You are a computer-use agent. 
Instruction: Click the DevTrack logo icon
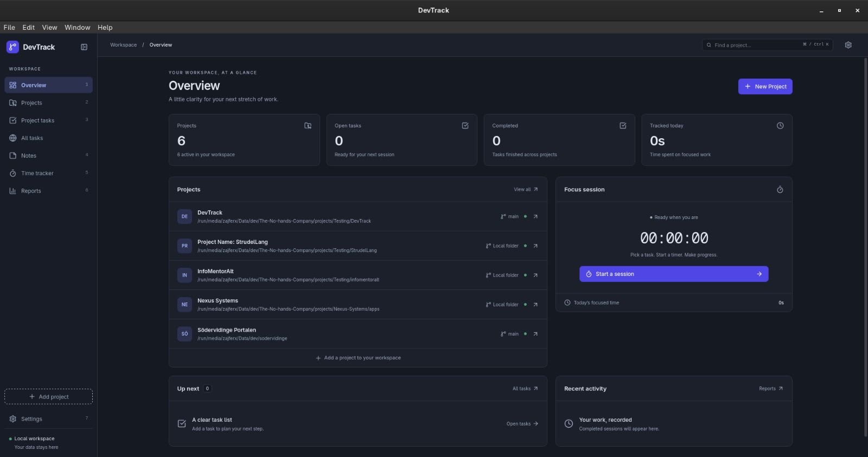pos(12,47)
